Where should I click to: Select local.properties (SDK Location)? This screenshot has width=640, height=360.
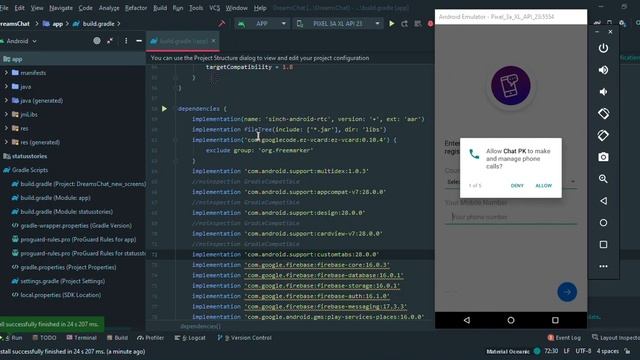[60, 295]
